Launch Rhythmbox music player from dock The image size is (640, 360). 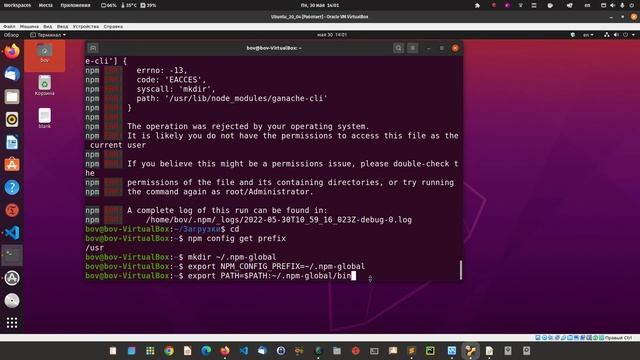pyautogui.click(x=12, y=120)
